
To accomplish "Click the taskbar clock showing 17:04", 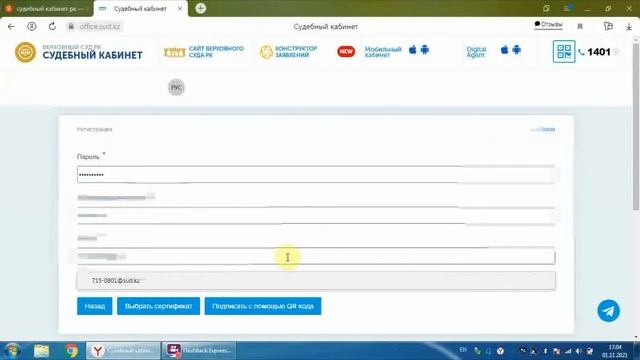I will coord(615,351).
